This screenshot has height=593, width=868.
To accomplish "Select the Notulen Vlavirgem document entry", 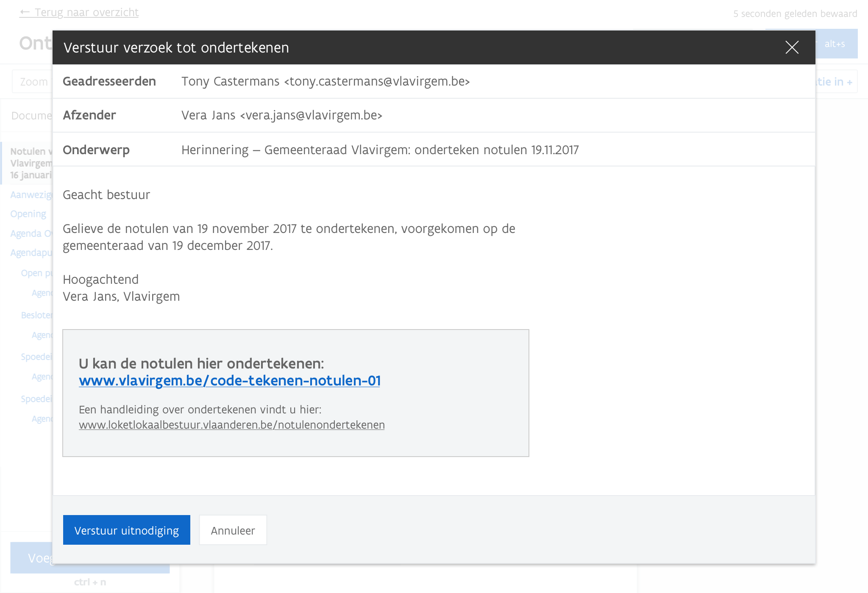I will [31, 163].
